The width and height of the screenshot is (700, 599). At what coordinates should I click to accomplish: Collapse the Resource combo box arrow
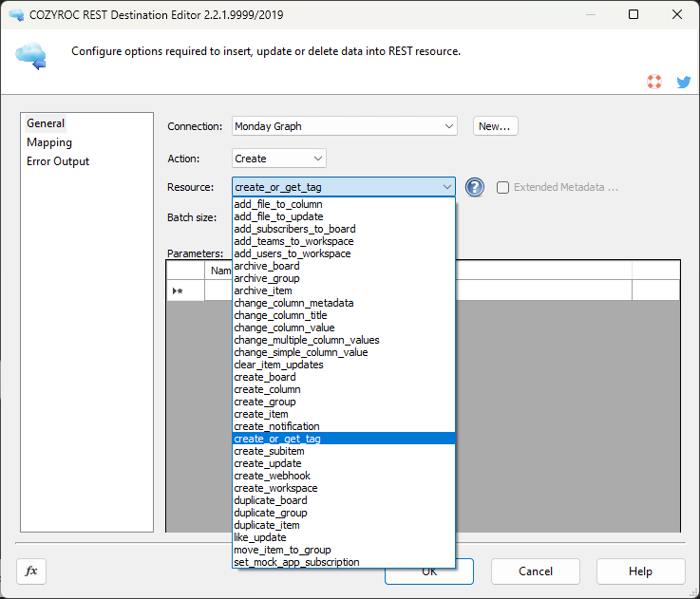click(446, 187)
